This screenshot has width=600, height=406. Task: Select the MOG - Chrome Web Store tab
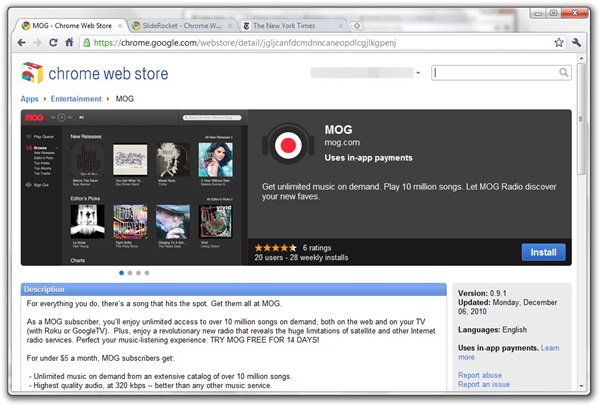point(72,26)
